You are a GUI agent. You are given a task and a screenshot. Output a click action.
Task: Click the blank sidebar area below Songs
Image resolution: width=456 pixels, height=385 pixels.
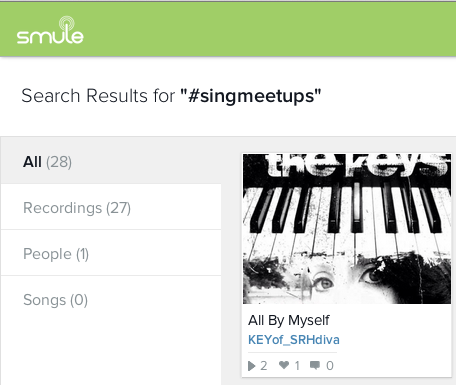[111, 353]
